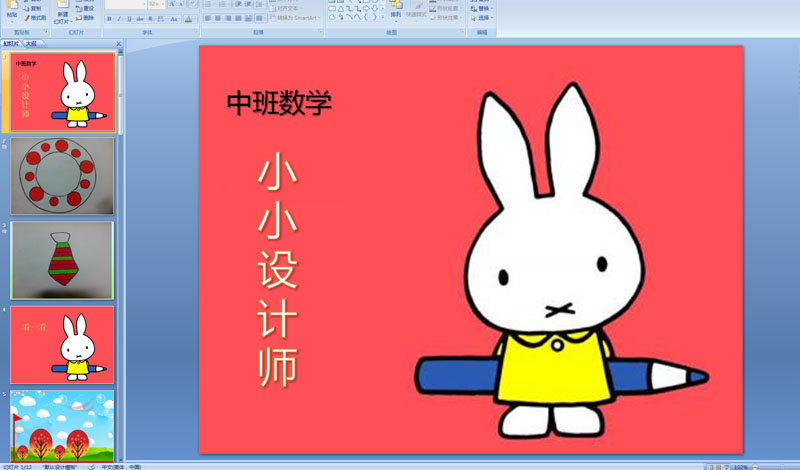Open the Font (字体) dialog launcher

(196, 31)
